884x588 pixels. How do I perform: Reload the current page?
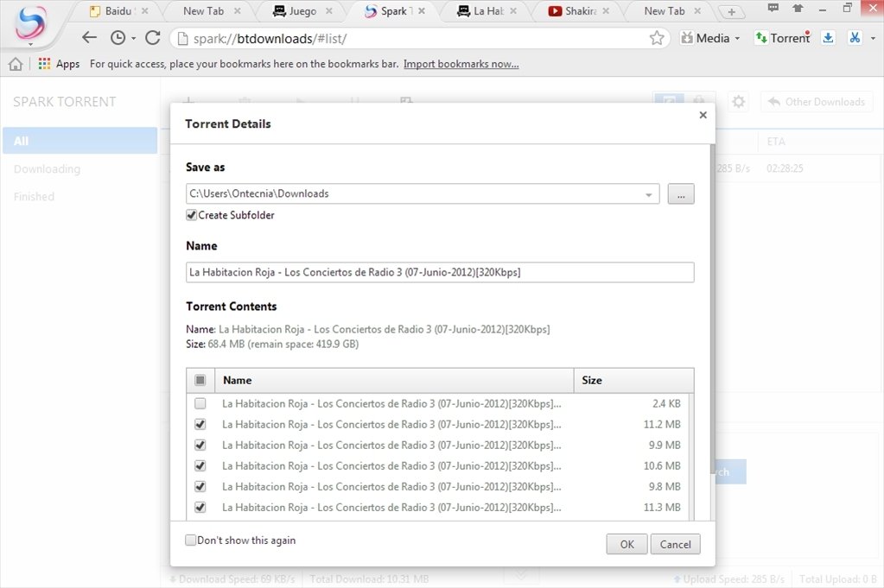152,38
